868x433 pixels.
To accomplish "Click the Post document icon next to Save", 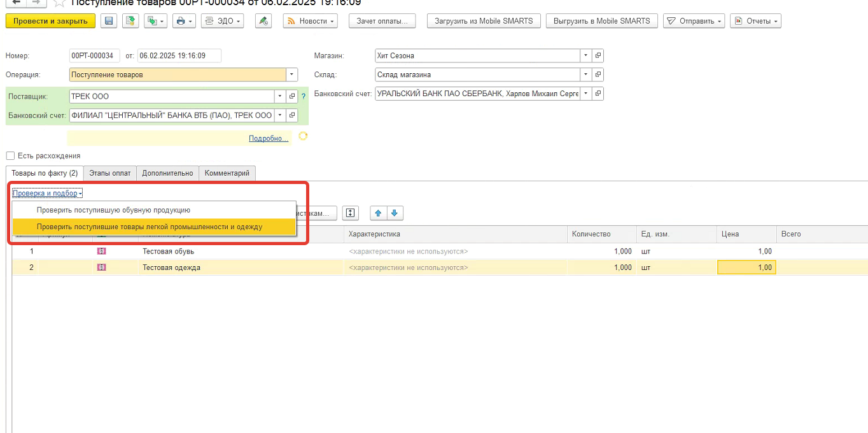I will click(x=130, y=21).
